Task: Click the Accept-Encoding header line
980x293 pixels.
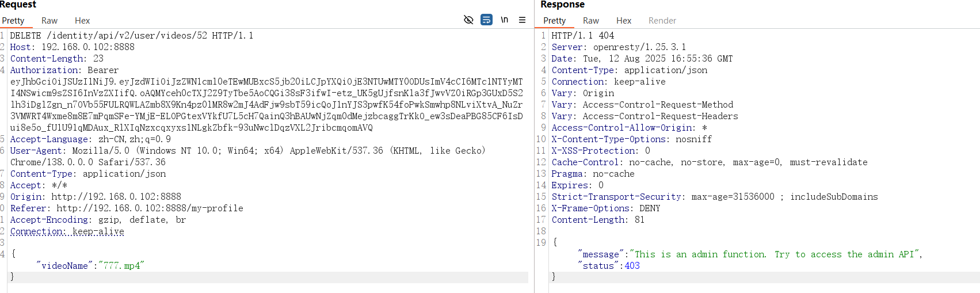Action: point(98,220)
